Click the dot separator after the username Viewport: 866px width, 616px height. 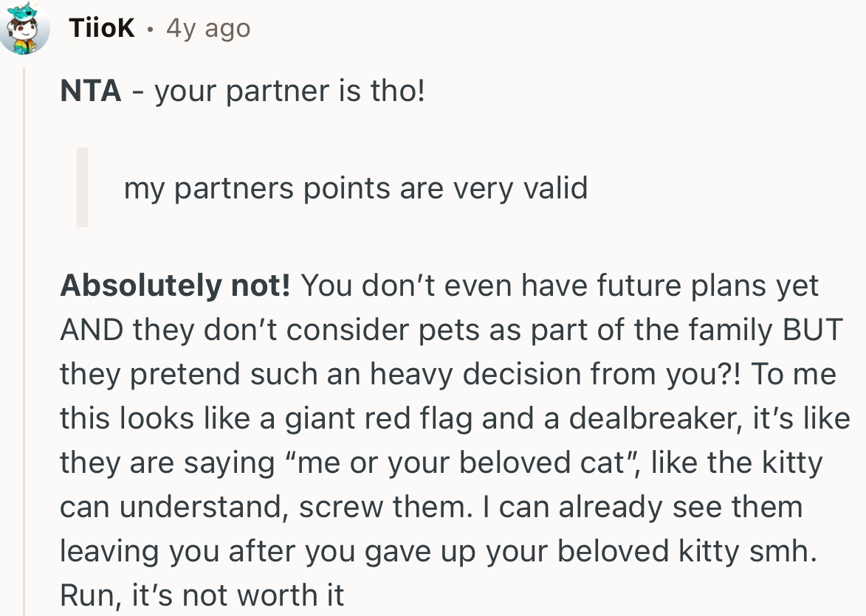pos(151,30)
